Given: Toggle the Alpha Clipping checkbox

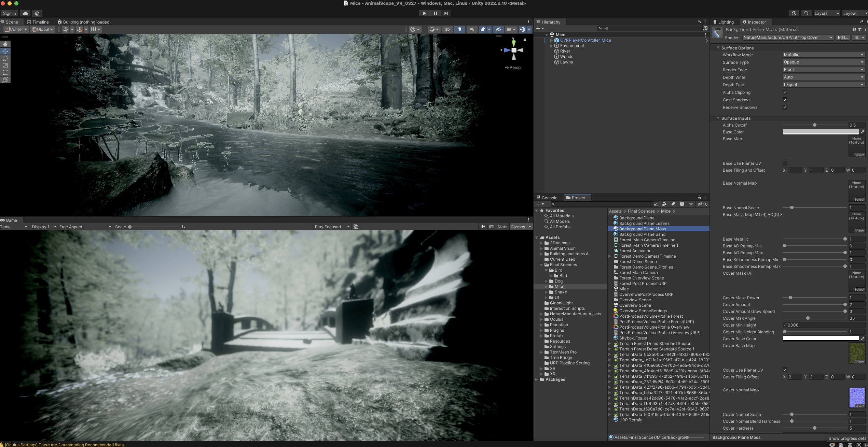Looking at the screenshot, I should pyautogui.click(x=785, y=92).
